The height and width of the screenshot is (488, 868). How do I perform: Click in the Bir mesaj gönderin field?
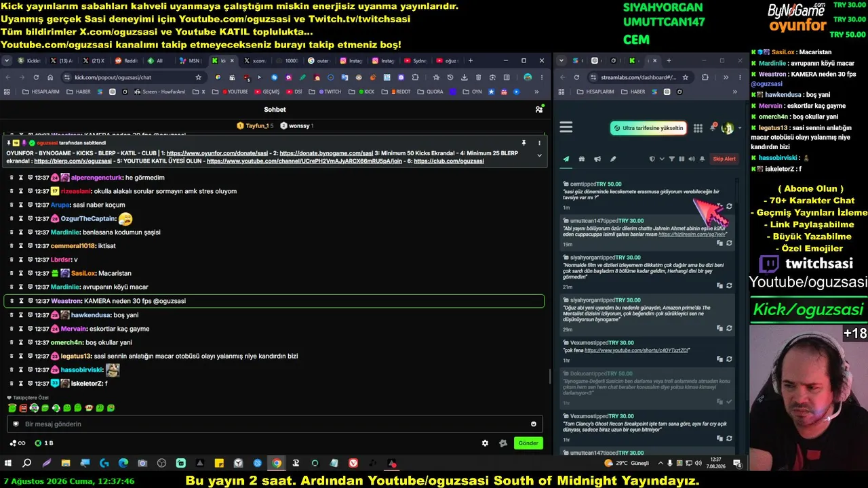[275, 424]
